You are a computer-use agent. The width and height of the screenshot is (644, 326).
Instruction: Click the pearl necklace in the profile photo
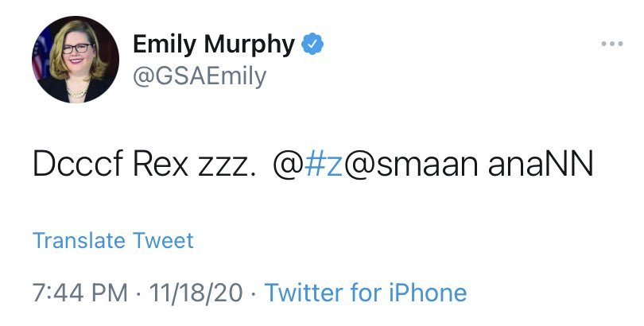click(x=76, y=91)
